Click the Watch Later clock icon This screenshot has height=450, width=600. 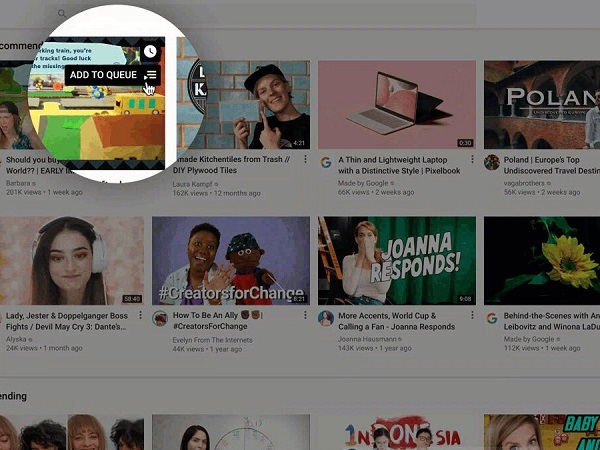tap(150, 51)
